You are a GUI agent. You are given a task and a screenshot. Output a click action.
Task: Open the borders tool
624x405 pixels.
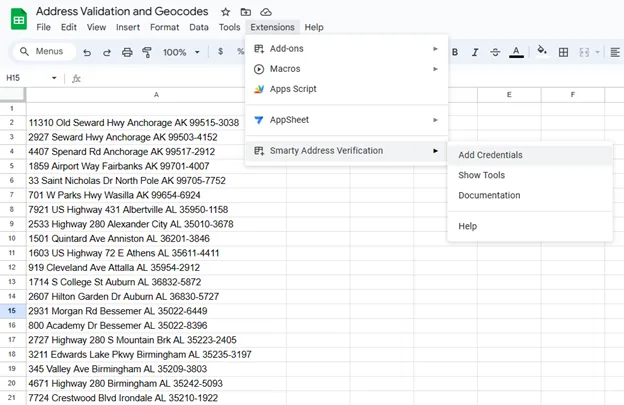click(564, 52)
